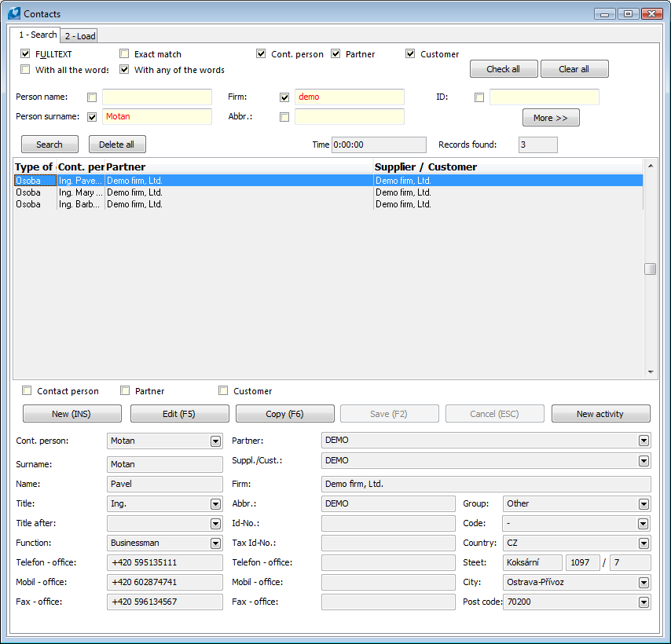Screen dimensions: 671x644
Task: Click the Partner column header
Action: click(239, 166)
